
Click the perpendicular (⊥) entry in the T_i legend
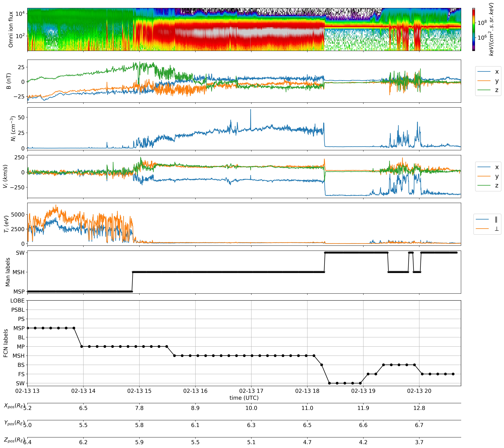click(x=487, y=229)
